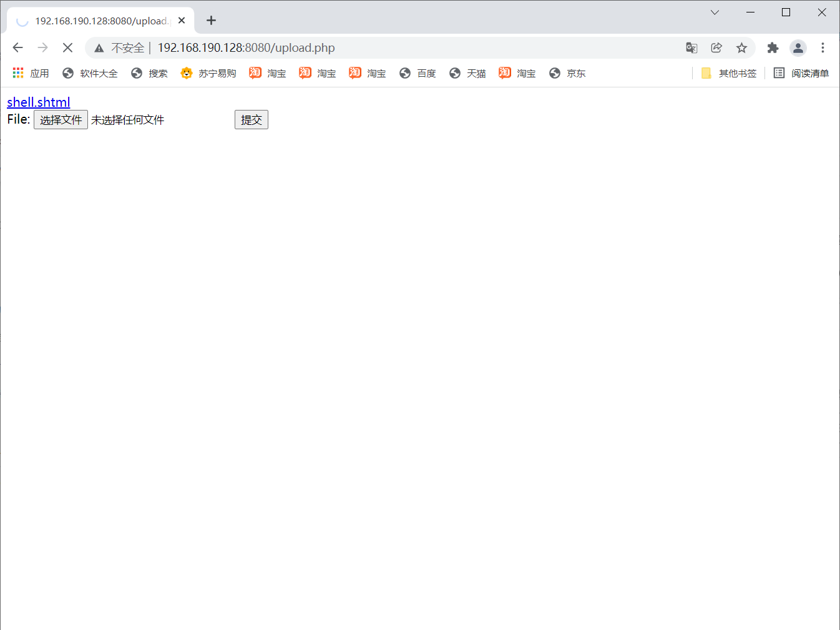
Task: Click the forward navigation arrow
Action: (42, 47)
